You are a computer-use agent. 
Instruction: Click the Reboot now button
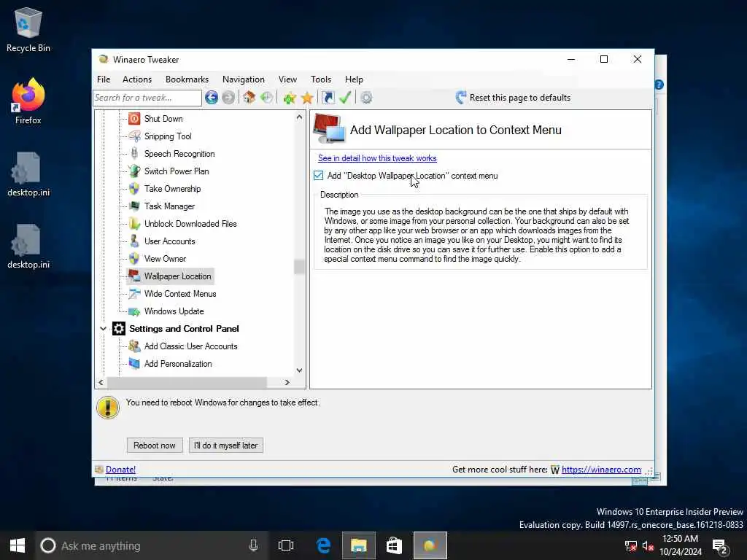(x=155, y=446)
